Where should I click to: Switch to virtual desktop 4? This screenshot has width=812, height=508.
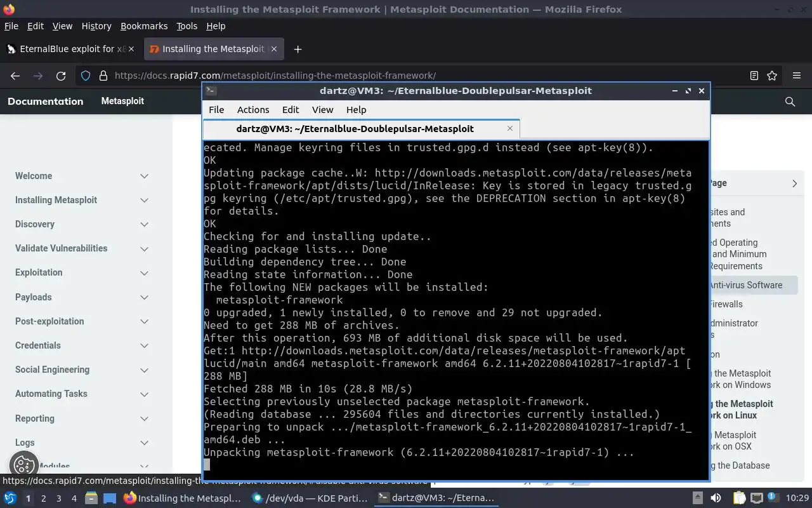[74, 498]
